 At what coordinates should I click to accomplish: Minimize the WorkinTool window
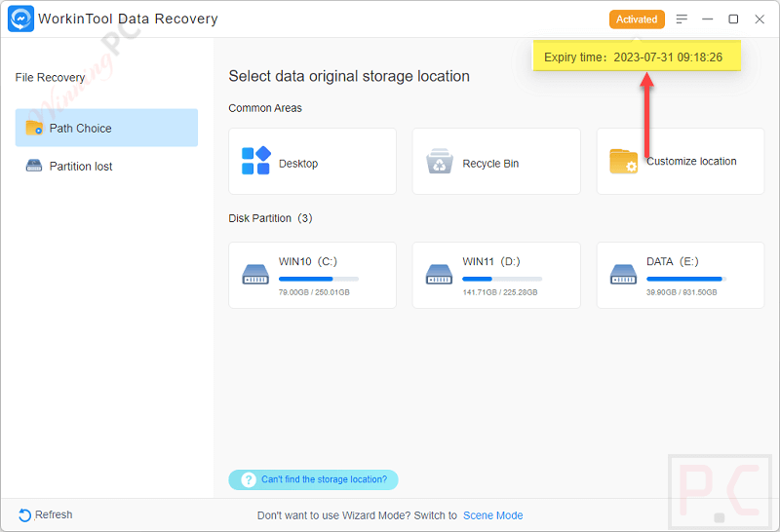(x=708, y=19)
